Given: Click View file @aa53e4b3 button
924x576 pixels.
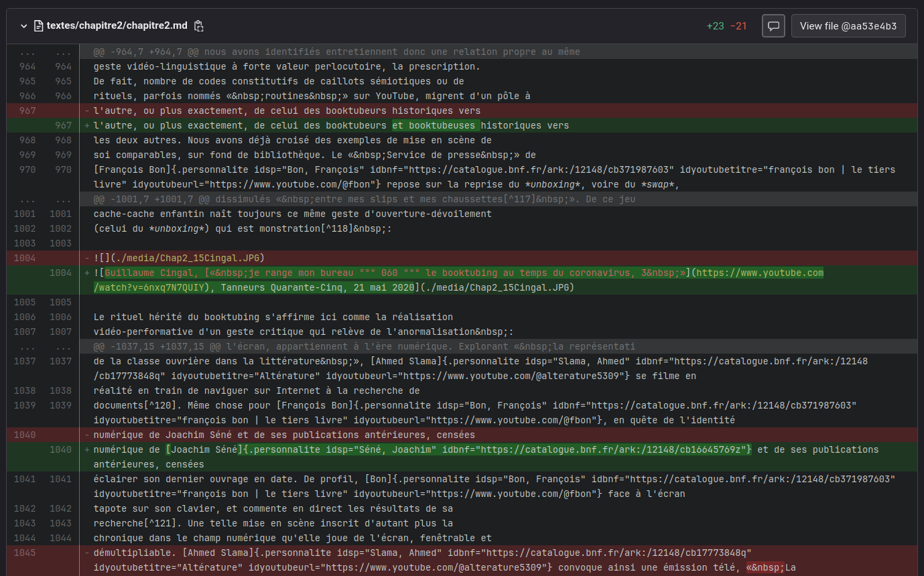Looking at the screenshot, I should click(848, 26).
